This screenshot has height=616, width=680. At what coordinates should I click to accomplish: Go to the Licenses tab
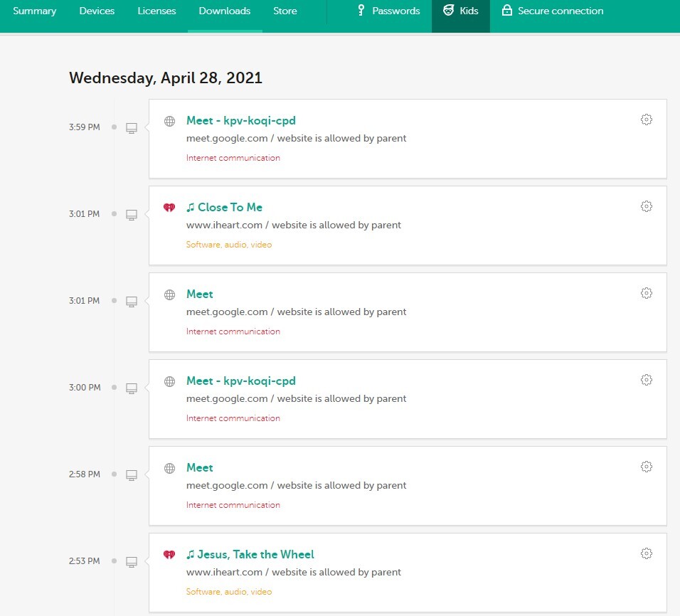156,11
